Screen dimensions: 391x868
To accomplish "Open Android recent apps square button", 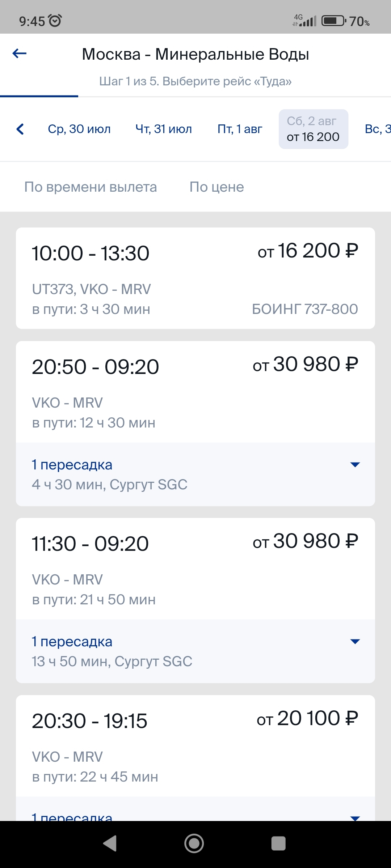I will (278, 843).
